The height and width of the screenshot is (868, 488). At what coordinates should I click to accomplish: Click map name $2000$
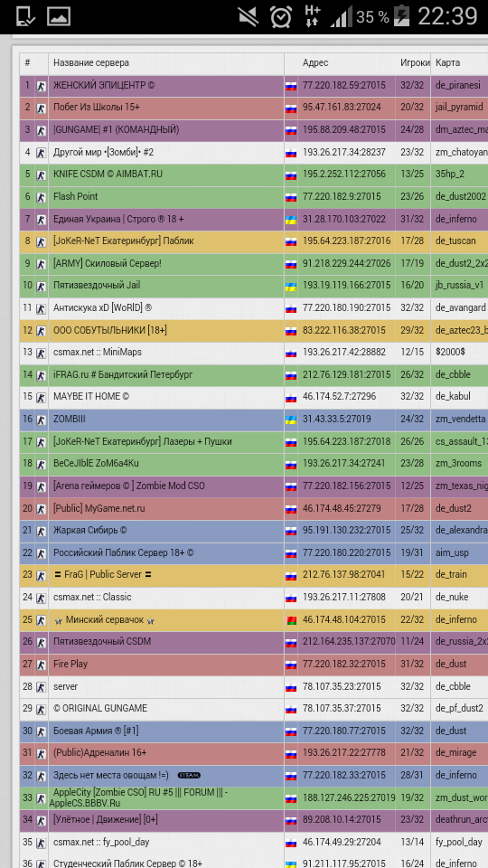450,352
